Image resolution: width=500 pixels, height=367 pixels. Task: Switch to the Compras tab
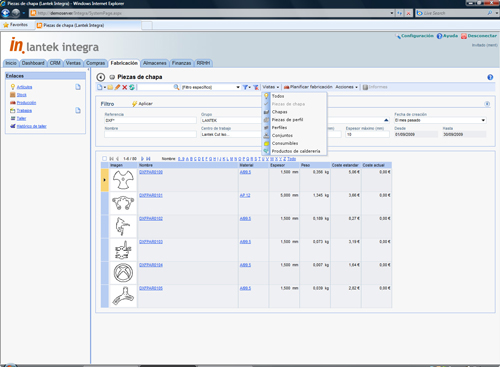click(x=96, y=63)
